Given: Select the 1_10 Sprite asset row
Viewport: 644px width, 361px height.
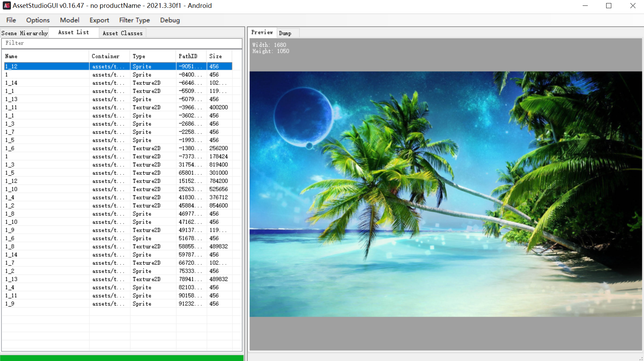Looking at the screenshot, I should (118, 222).
